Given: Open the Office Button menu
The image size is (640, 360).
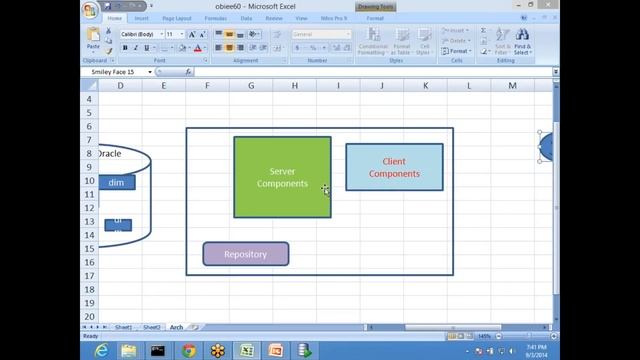Looking at the screenshot, I should [x=90, y=9].
